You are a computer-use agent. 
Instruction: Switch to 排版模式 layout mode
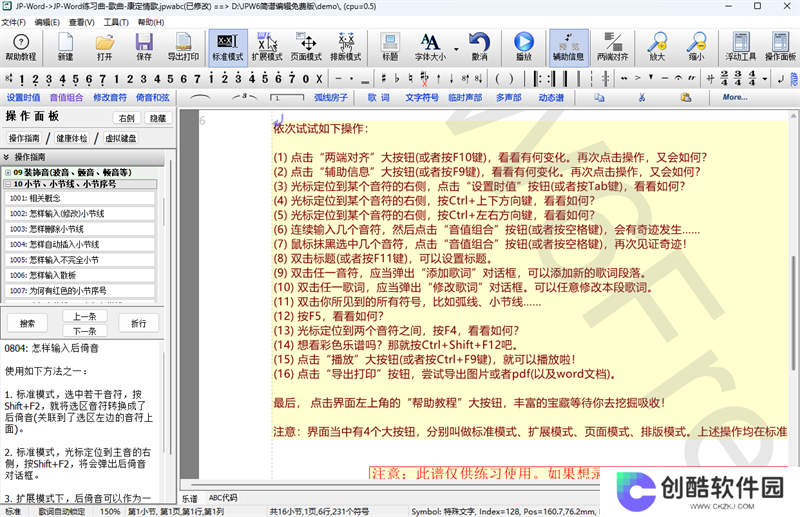(x=345, y=47)
